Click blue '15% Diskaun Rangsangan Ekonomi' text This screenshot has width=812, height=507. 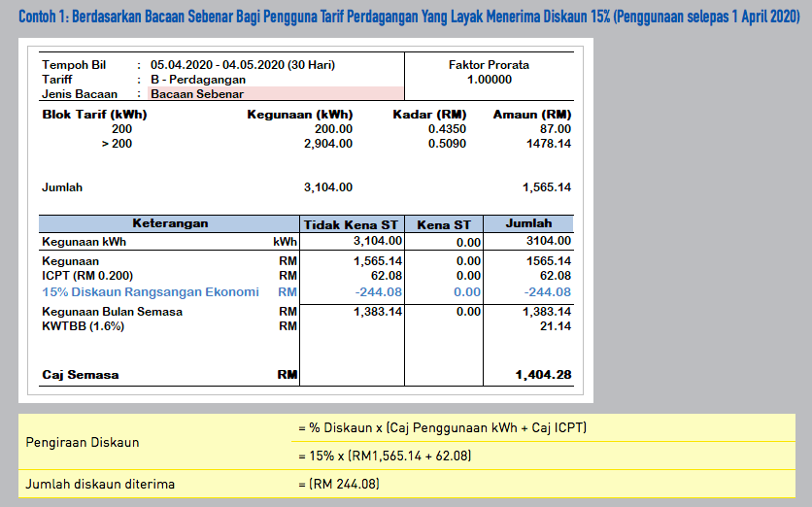click(151, 291)
